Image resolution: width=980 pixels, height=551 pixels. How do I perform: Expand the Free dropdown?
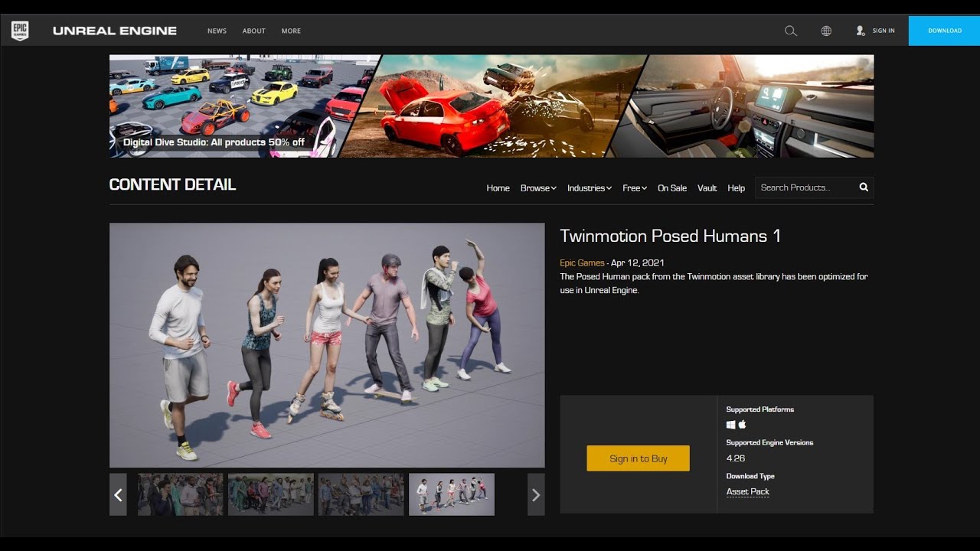click(x=635, y=188)
